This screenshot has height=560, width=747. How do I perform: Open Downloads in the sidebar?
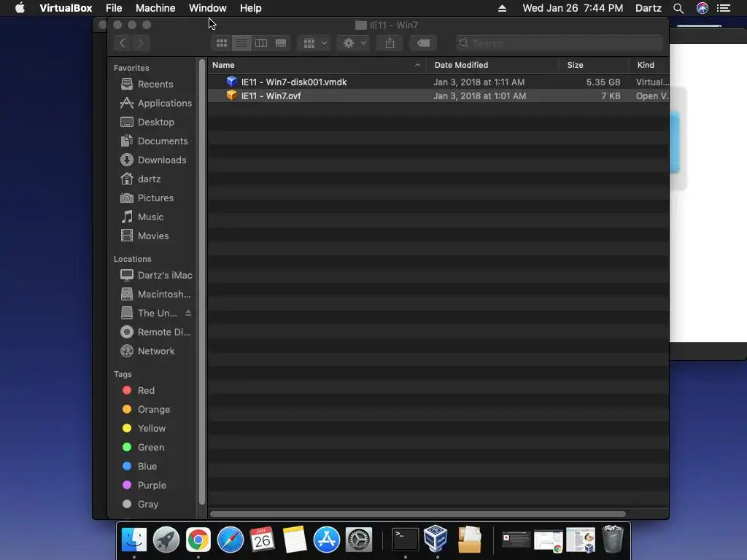[x=153, y=160]
